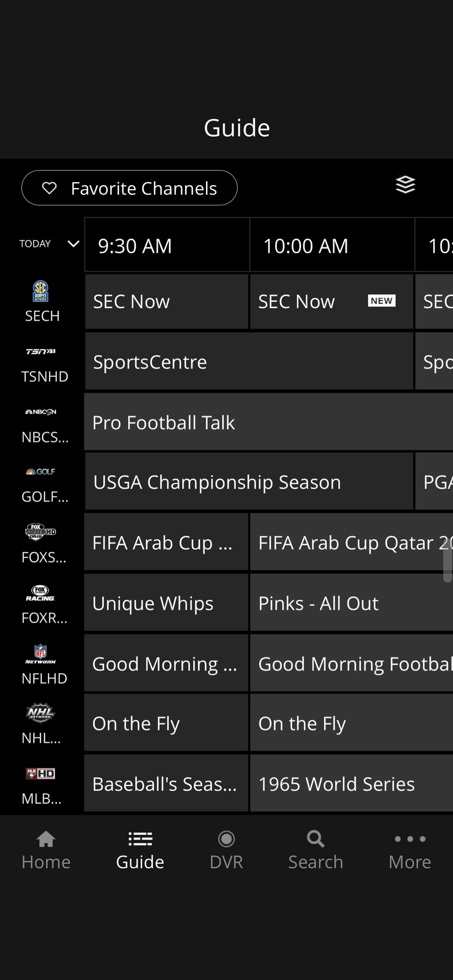
Task: Select the TSN HD channel logo
Action: (41, 351)
